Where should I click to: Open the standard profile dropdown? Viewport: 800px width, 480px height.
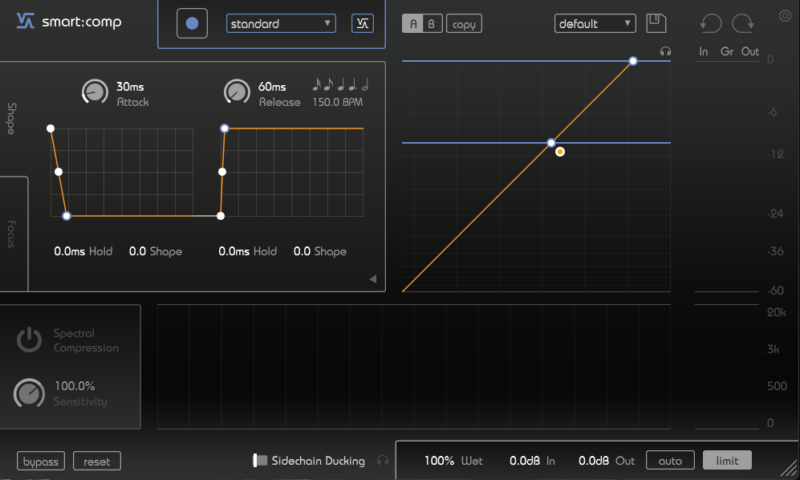(x=281, y=23)
